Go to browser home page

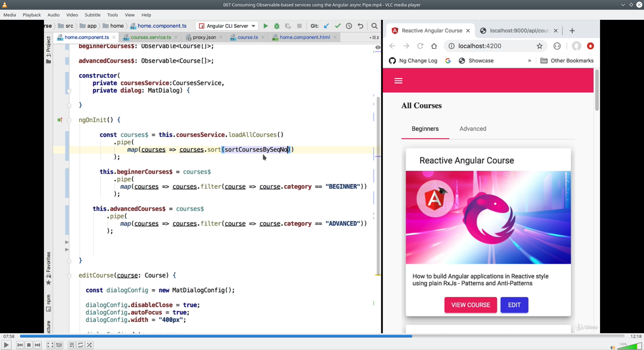pyautogui.click(x=434, y=46)
